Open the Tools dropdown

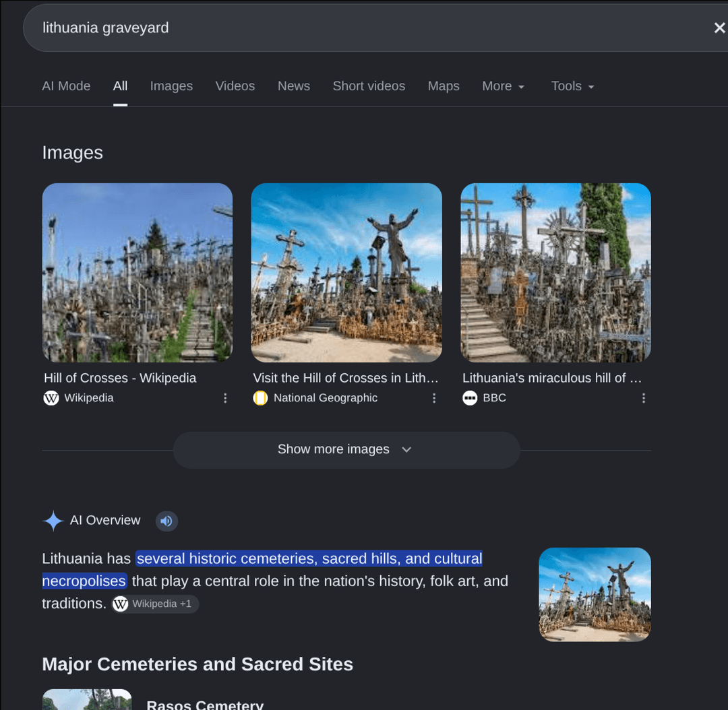click(572, 86)
